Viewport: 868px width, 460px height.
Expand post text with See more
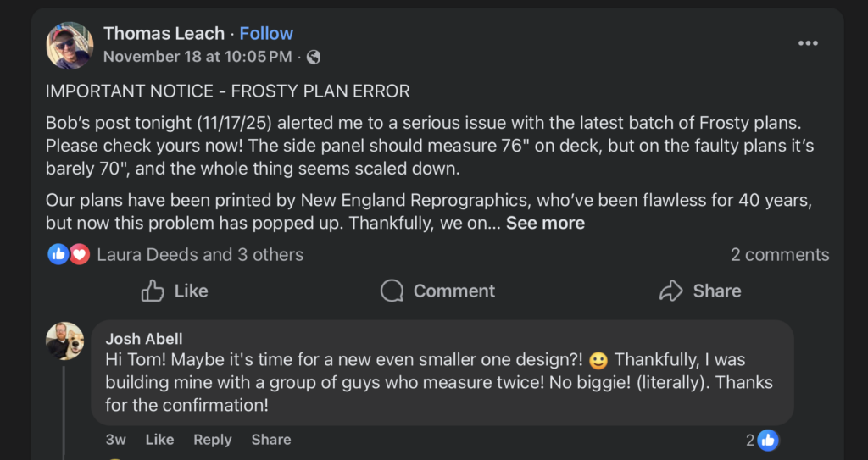pyautogui.click(x=545, y=224)
